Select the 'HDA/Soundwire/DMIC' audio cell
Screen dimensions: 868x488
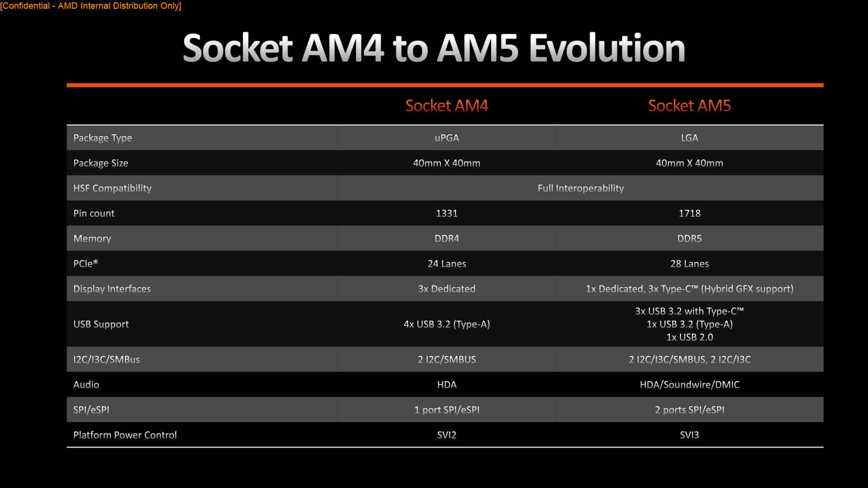[689, 385]
